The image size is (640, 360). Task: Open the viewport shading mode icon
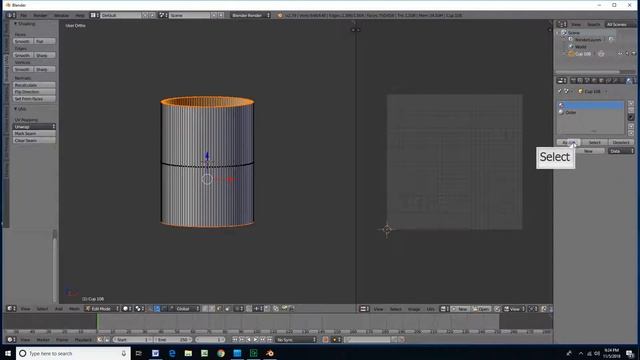click(126, 309)
